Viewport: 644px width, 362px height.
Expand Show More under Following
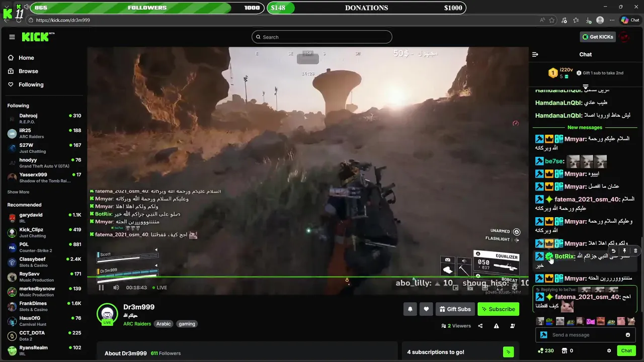click(18, 192)
